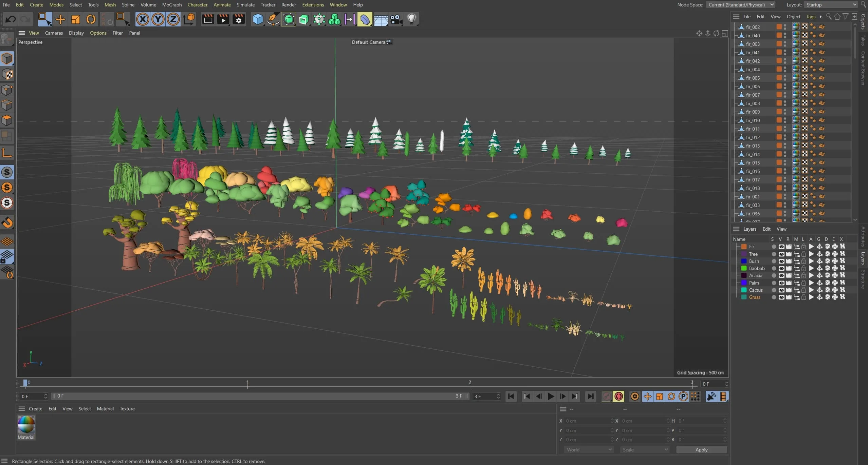
Task: Select the Rotate tool icon
Action: coord(91,19)
